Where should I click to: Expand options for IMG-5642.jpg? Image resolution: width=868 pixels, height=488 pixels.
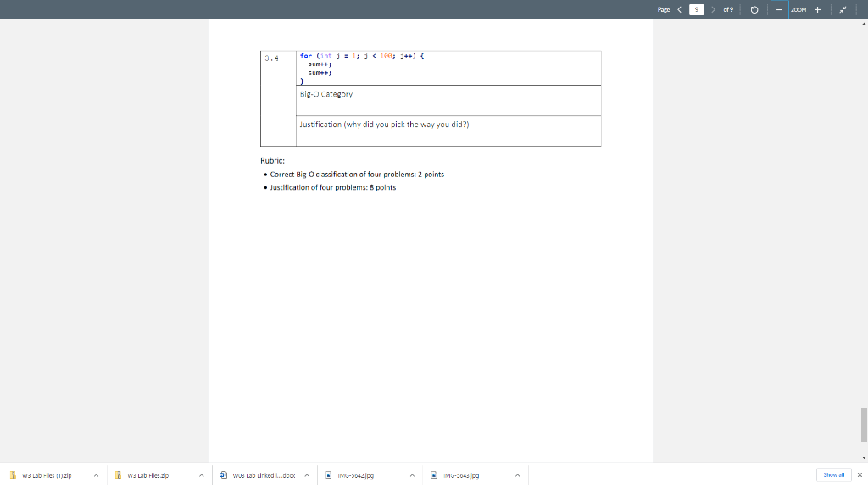pyautogui.click(x=412, y=475)
